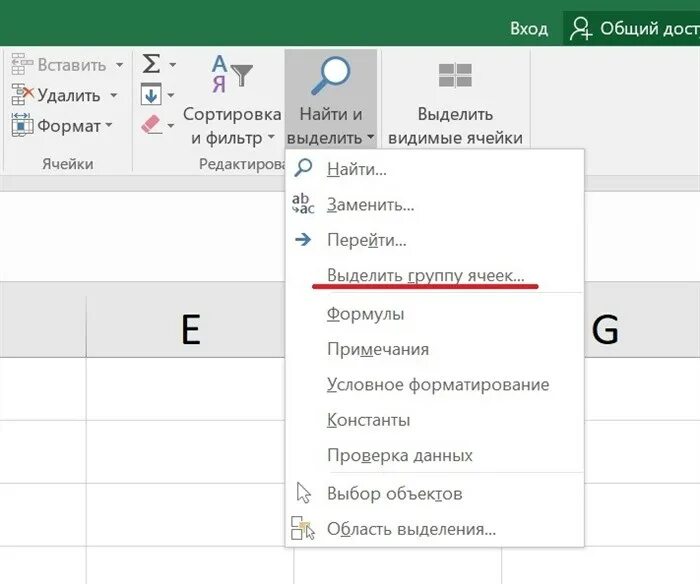Click the Найти и выделить magnifier icon
This screenshot has width=700, height=584.
[x=331, y=75]
